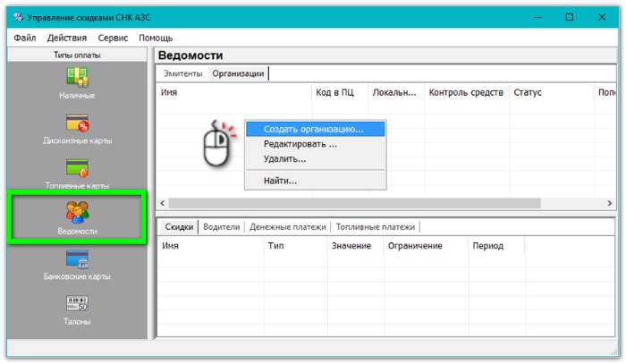Open the Банковские карты section

coord(76,262)
